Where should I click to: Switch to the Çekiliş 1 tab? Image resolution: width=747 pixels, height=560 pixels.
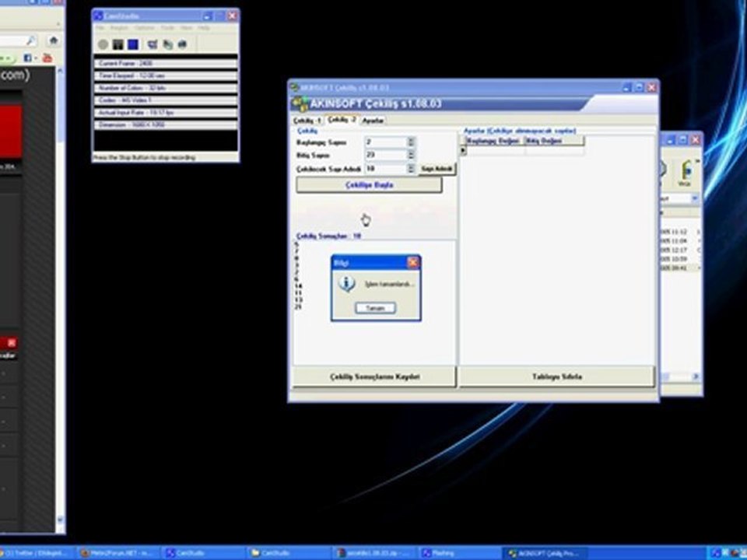307,121
